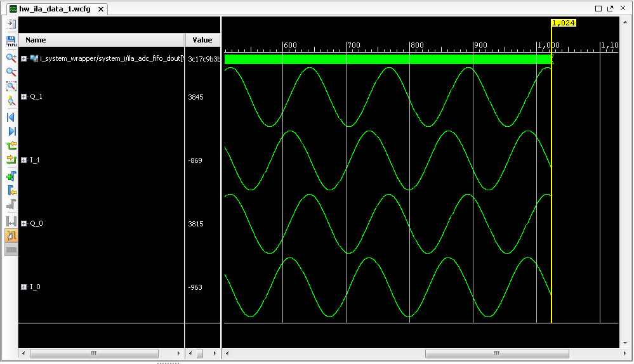The height and width of the screenshot is (364, 634).
Task: Select the value 3815
Action: pos(195,224)
